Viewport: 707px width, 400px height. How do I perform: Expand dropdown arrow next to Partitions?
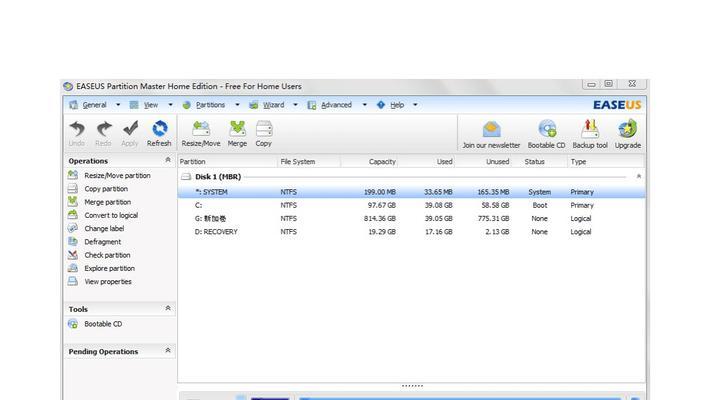pos(237,105)
